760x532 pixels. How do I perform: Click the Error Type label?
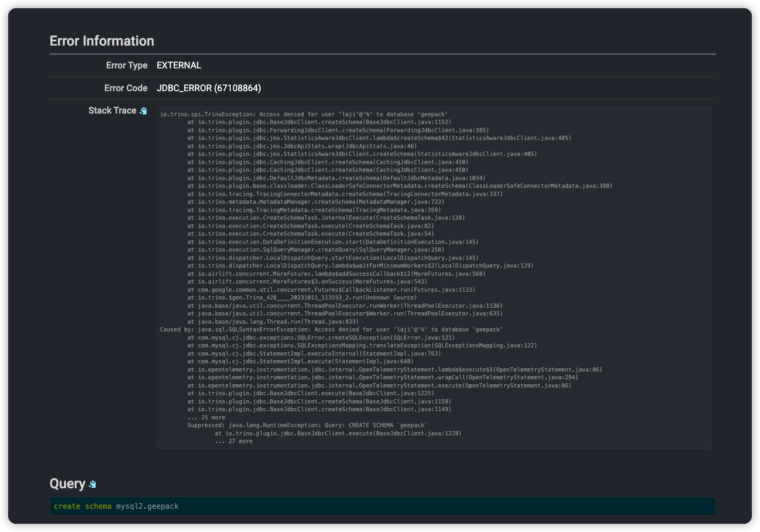click(x=126, y=65)
